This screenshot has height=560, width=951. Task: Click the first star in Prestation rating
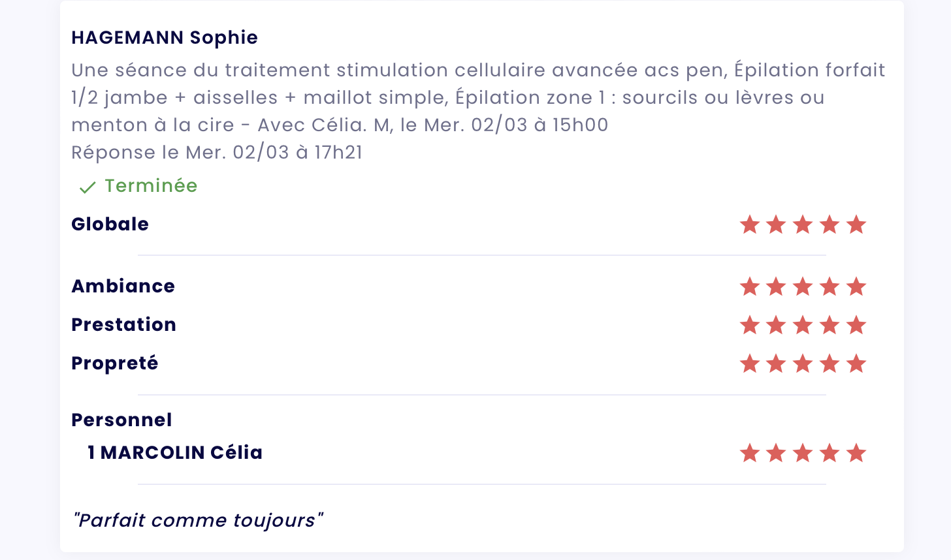[750, 325]
